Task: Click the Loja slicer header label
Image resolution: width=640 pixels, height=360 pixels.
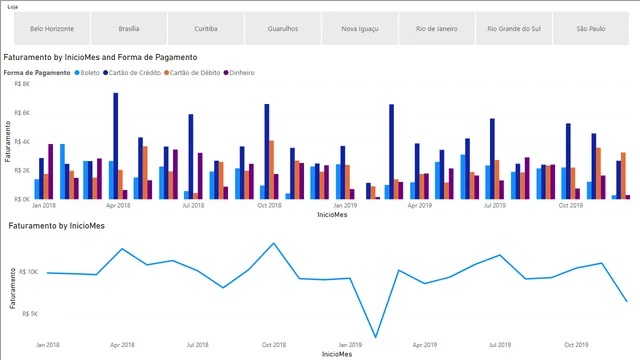Action: [12, 7]
